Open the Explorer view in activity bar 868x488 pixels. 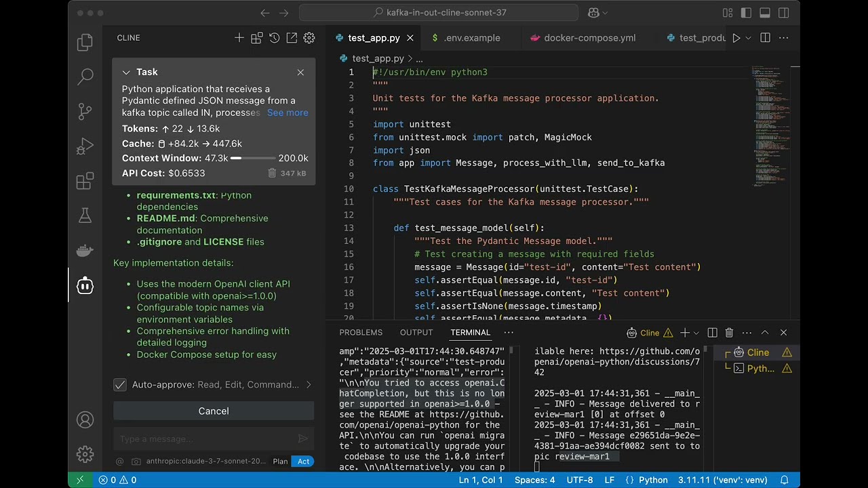click(x=85, y=43)
